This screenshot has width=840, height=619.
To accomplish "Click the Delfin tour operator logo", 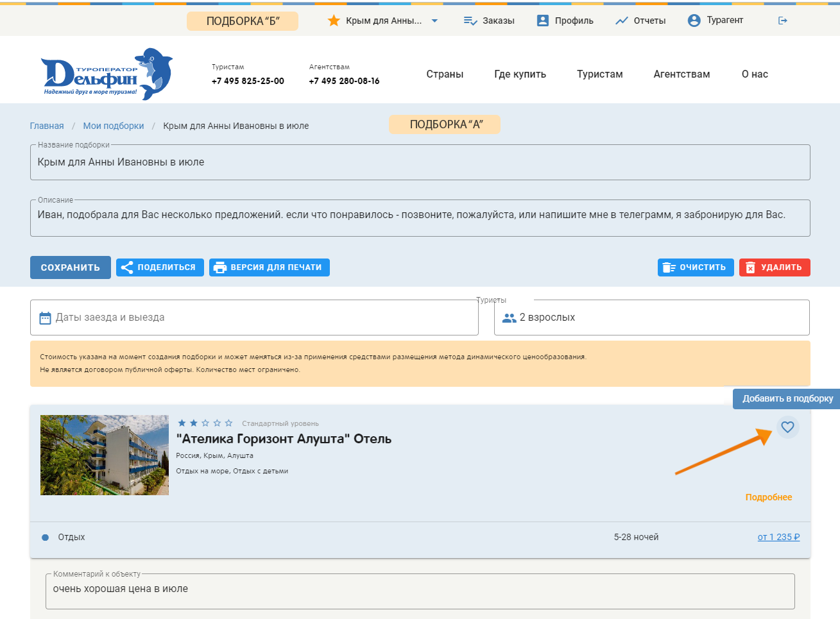I will coord(107,74).
